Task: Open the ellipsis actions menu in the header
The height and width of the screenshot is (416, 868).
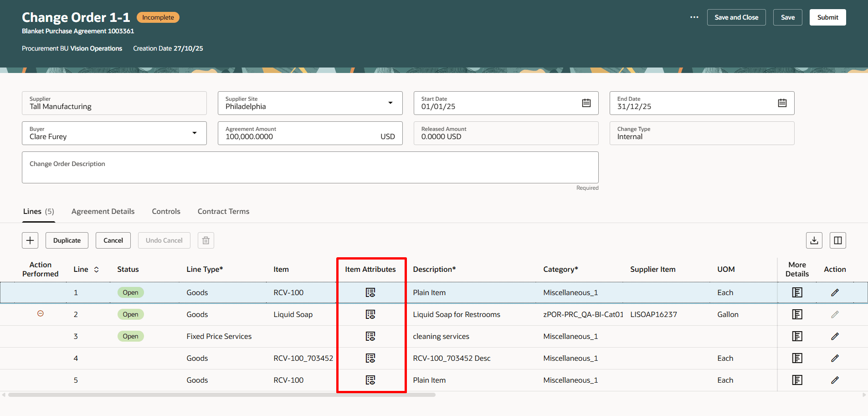Action: (694, 17)
